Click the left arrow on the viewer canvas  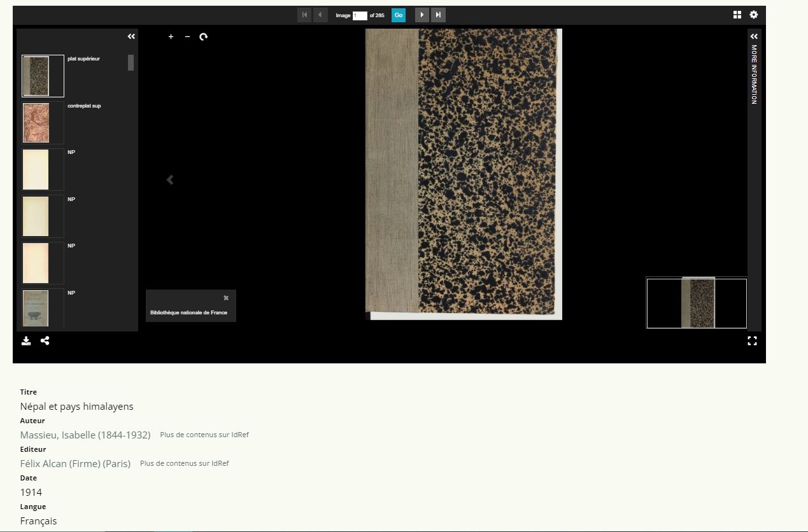(x=170, y=180)
